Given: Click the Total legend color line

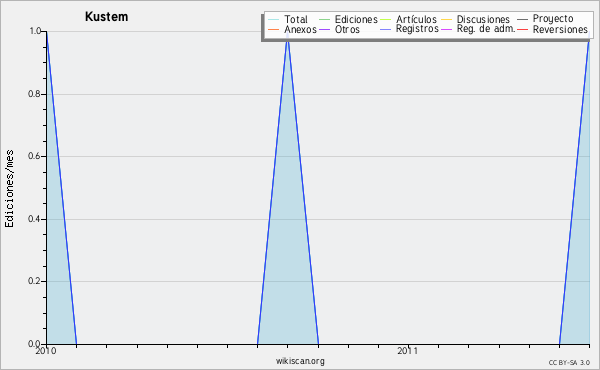Looking at the screenshot, I should click(x=273, y=20).
